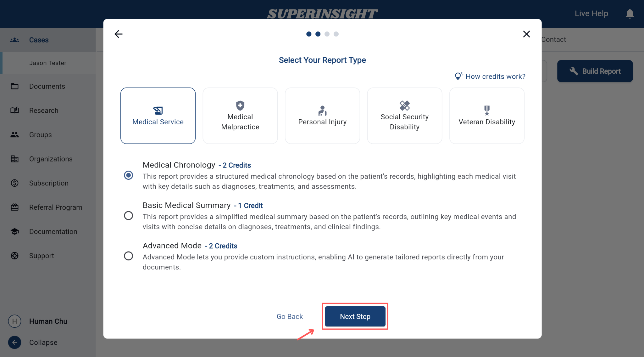Click the Cases people icon in sidebar
The image size is (644, 357).
[x=14, y=40]
